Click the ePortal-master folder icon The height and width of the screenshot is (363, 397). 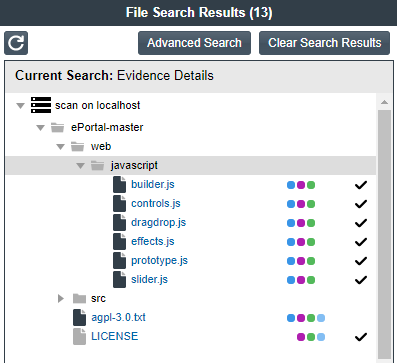click(x=57, y=127)
